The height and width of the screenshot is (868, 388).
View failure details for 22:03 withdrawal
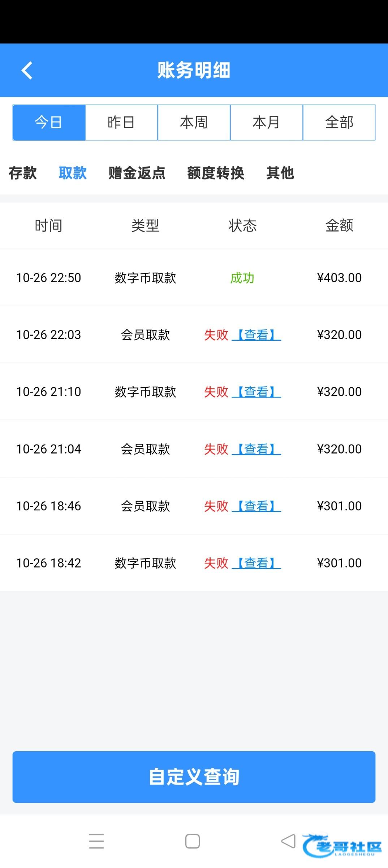point(256,335)
